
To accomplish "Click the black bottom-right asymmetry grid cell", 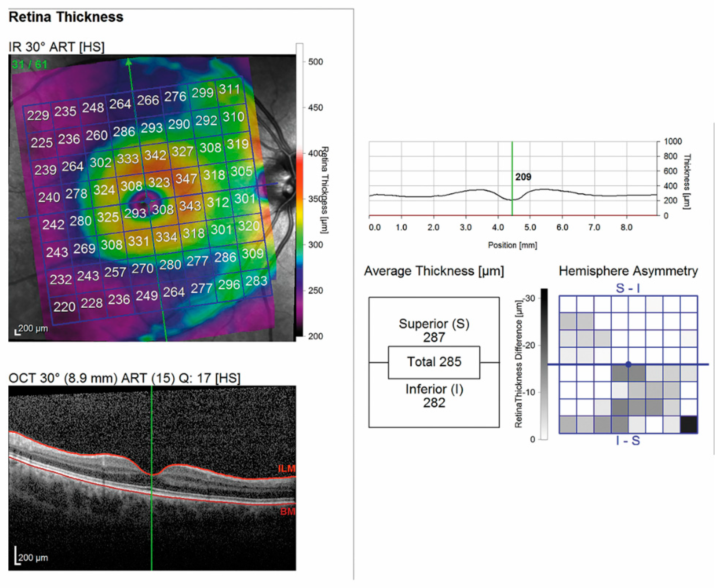I will pos(689,424).
